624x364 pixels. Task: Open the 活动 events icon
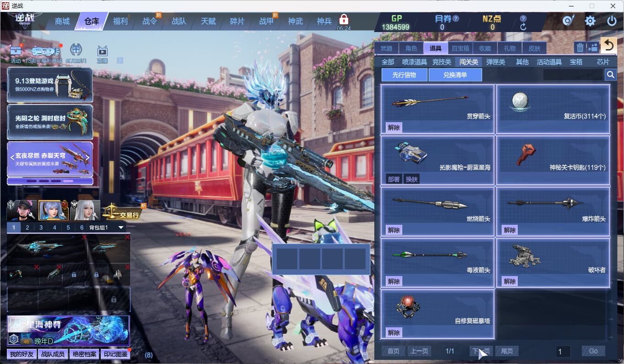coord(16,52)
